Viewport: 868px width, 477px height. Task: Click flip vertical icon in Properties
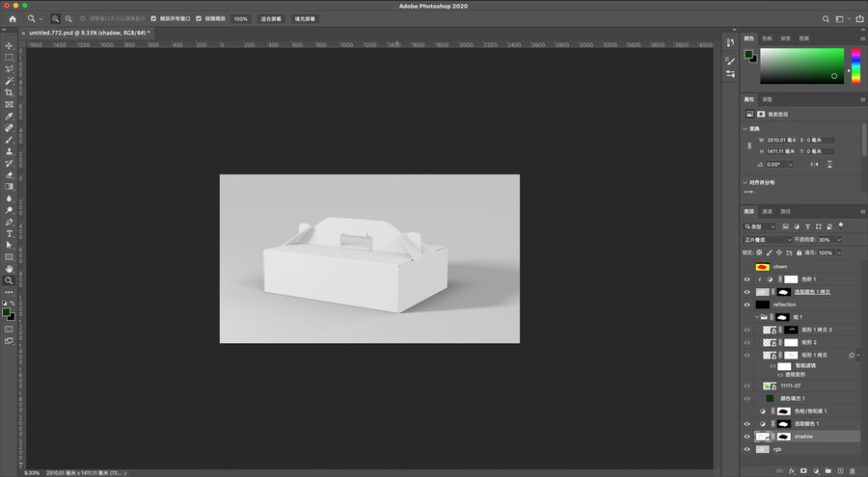point(829,165)
